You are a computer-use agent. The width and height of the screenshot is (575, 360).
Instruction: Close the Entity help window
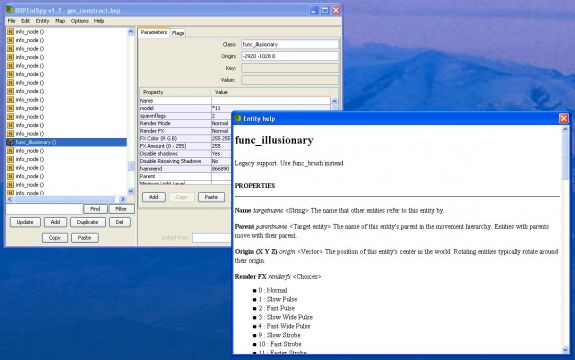tap(564, 118)
